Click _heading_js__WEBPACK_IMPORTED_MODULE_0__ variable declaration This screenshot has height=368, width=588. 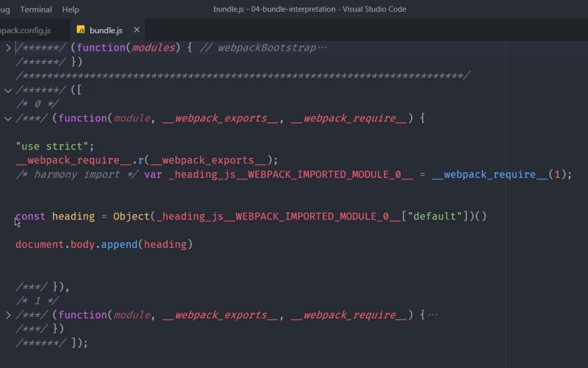[x=291, y=174]
